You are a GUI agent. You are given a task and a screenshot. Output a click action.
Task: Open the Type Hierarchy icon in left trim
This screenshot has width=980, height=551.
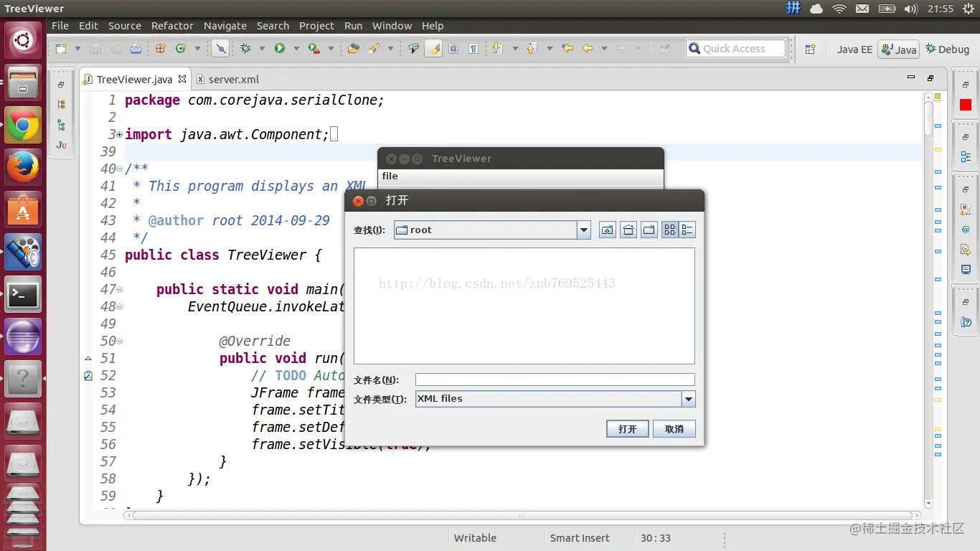click(61, 125)
